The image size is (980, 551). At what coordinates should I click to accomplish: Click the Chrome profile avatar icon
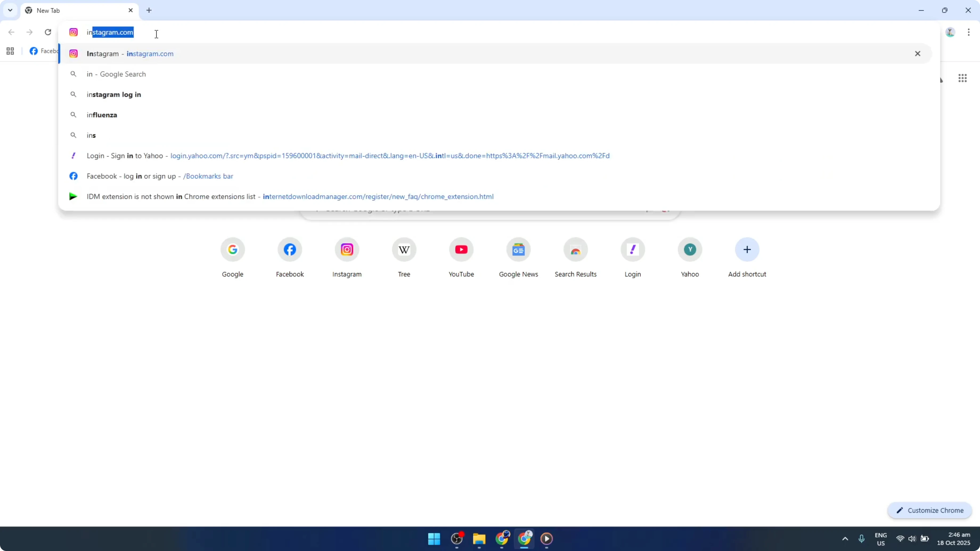[950, 32]
